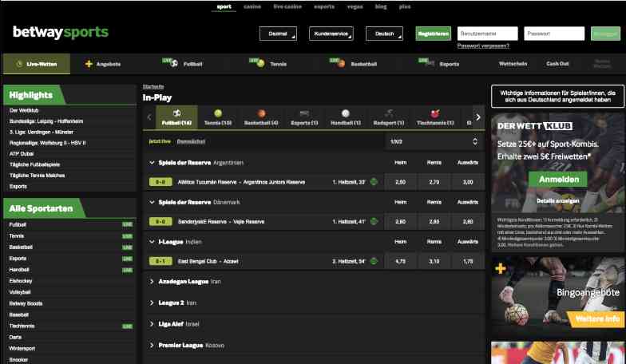
Task: Click the green Registrieren button
Action: [433, 34]
